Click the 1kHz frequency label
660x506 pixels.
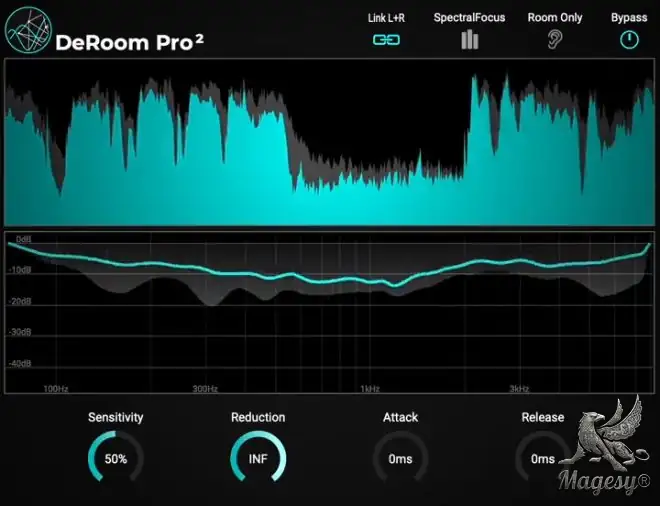(370, 389)
